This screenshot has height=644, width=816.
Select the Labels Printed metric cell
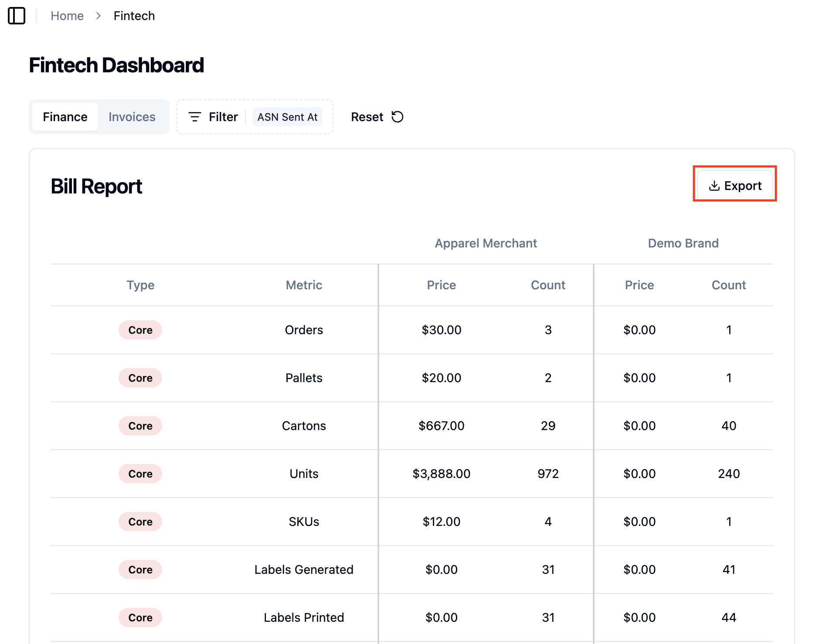tap(304, 617)
